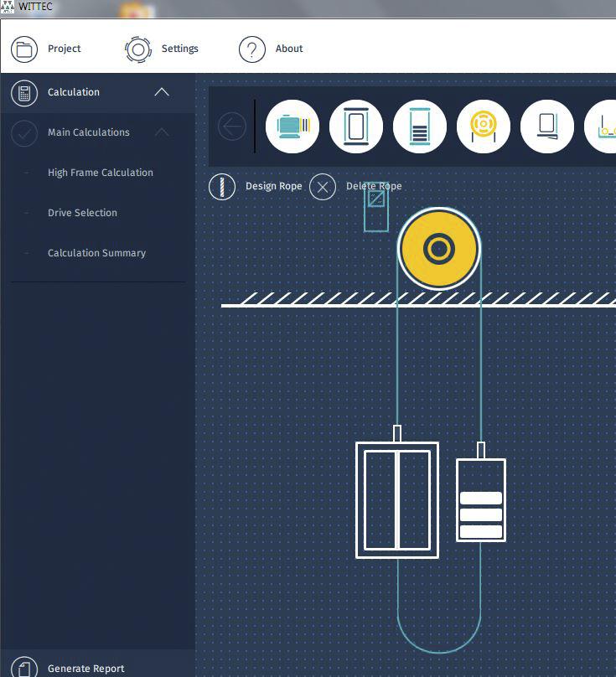616x677 pixels.
Task: Select the traction sheave on the diagram
Action: tap(439, 249)
